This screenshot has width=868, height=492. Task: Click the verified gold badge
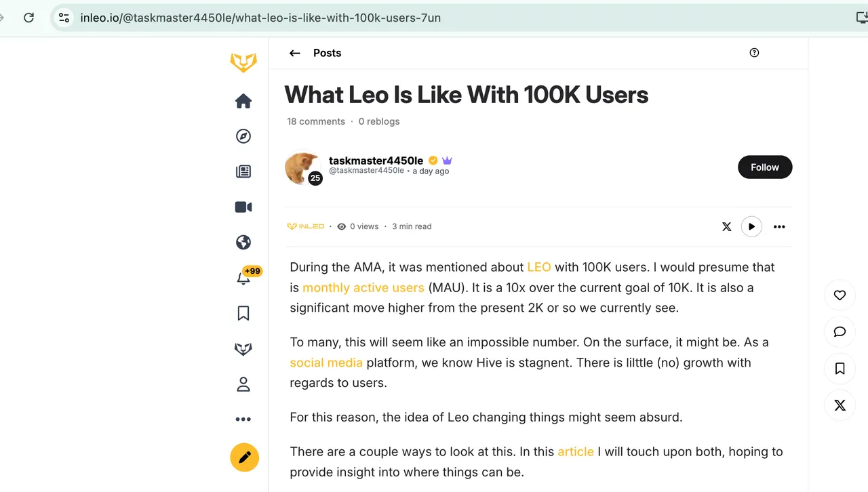(433, 161)
